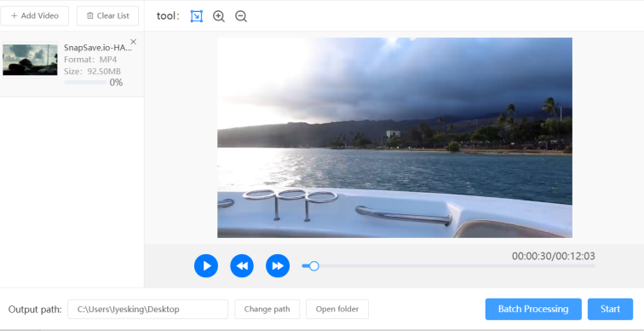Viewport: 644px width, 331px height.
Task: Click the 00:00:30/00:12:03 time display
Action: (x=553, y=256)
